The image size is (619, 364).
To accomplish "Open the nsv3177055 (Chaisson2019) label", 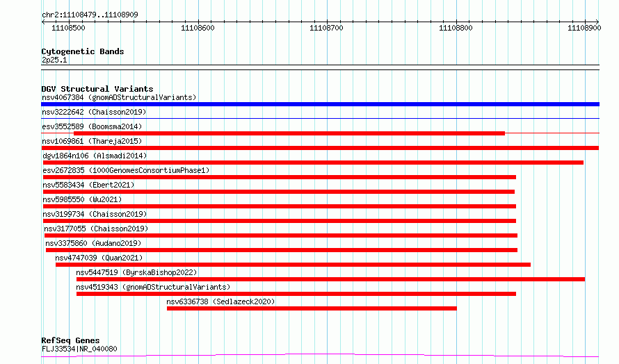I will click(x=96, y=229).
